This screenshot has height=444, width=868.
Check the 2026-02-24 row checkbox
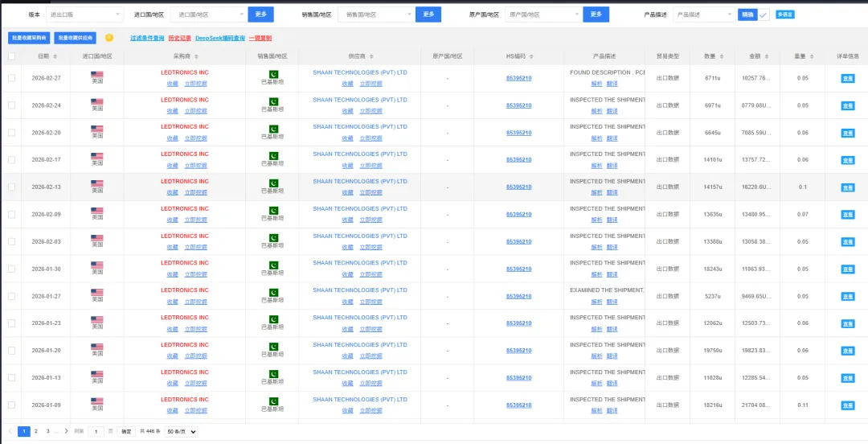[11, 105]
